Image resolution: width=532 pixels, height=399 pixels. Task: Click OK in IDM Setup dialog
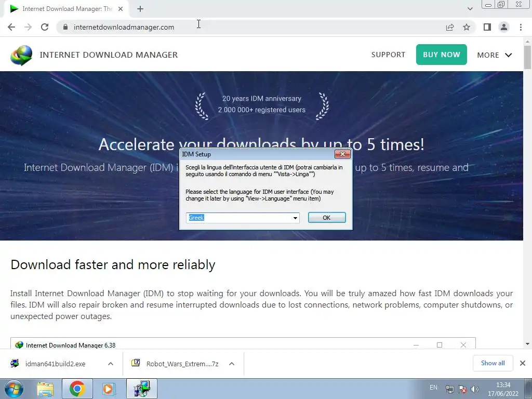[327, 218]
